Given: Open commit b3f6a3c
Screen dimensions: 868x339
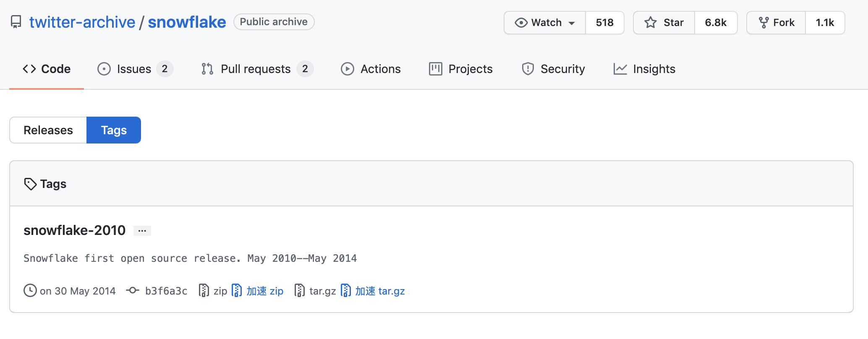Looking at the screenshot, I should point(166,291).
